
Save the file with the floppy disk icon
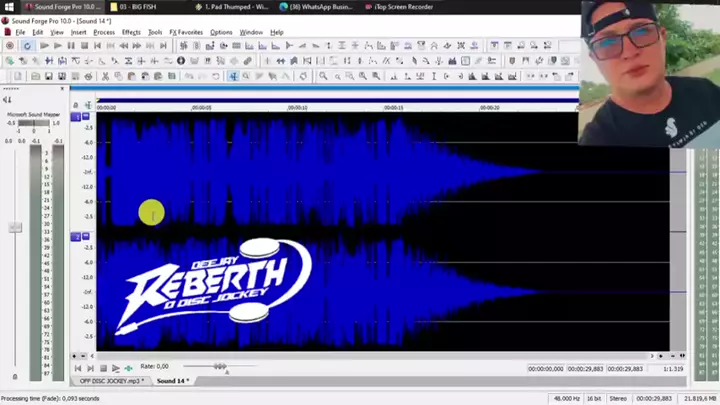point(49,76)
